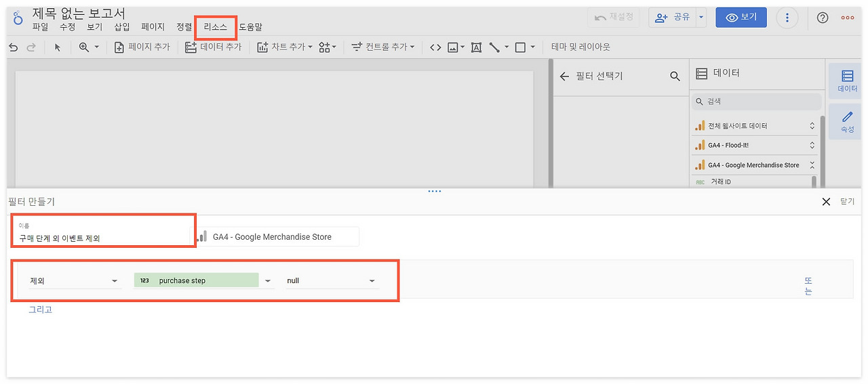Select the pointer selection tool
This screenshot has width=868, height=384.
click(58, 47)
